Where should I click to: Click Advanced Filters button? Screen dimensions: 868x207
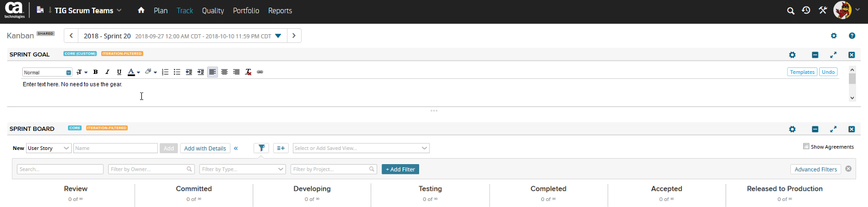(x=816, y=170)
